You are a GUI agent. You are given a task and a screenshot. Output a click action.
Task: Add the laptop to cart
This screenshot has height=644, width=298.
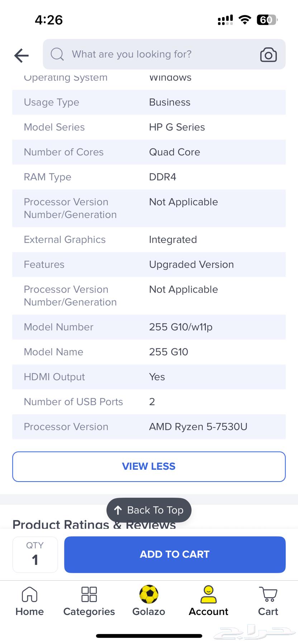175,554
